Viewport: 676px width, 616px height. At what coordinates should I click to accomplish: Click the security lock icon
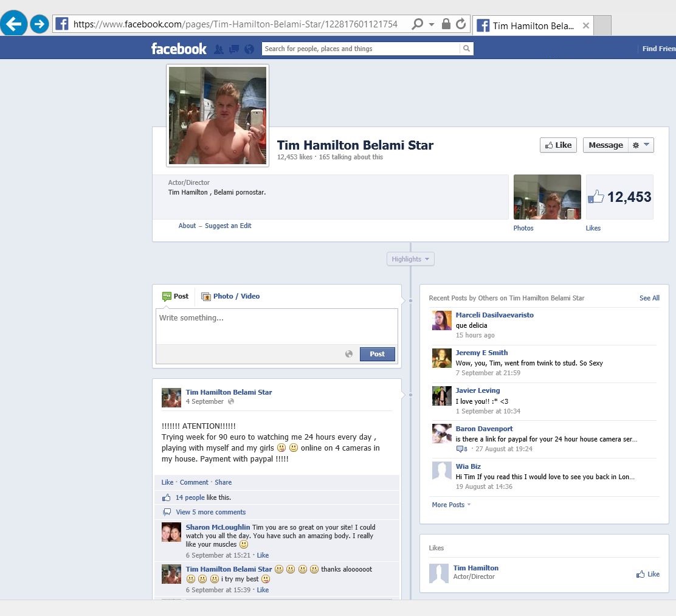[446, 24]
